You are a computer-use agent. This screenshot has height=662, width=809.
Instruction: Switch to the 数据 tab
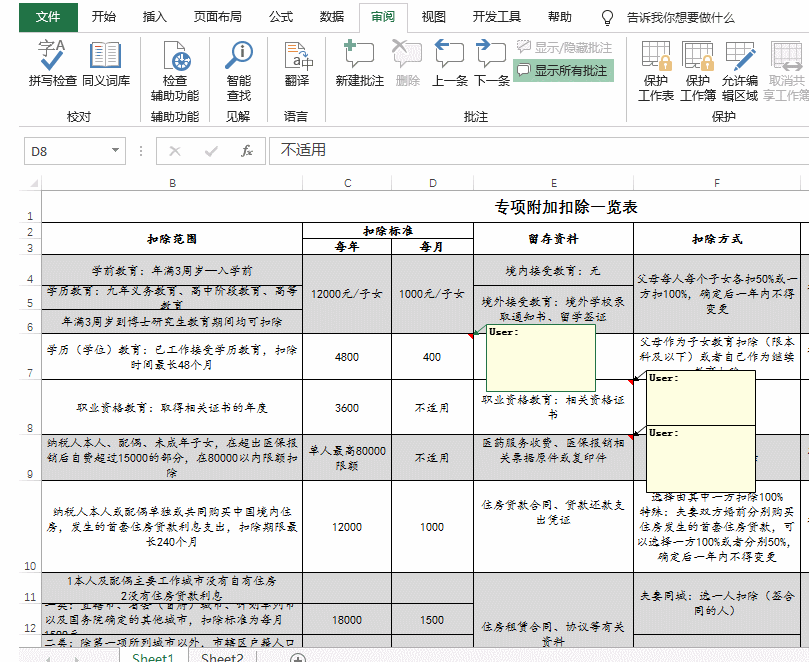pos(332,17)
